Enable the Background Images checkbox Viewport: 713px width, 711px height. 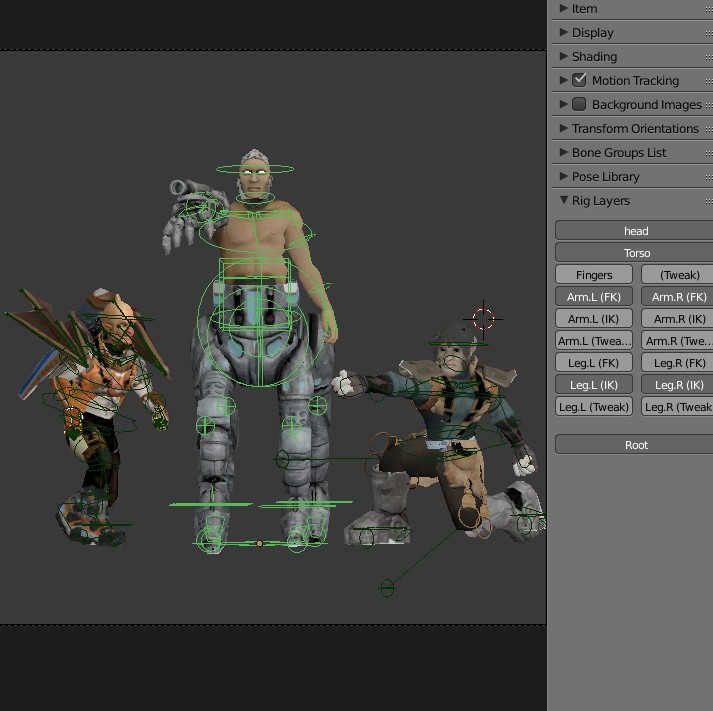(x=579, y=104)
